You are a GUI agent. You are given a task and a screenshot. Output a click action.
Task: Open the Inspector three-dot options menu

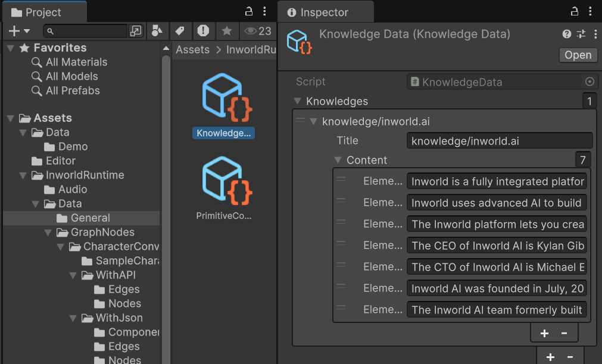[595, 34]
